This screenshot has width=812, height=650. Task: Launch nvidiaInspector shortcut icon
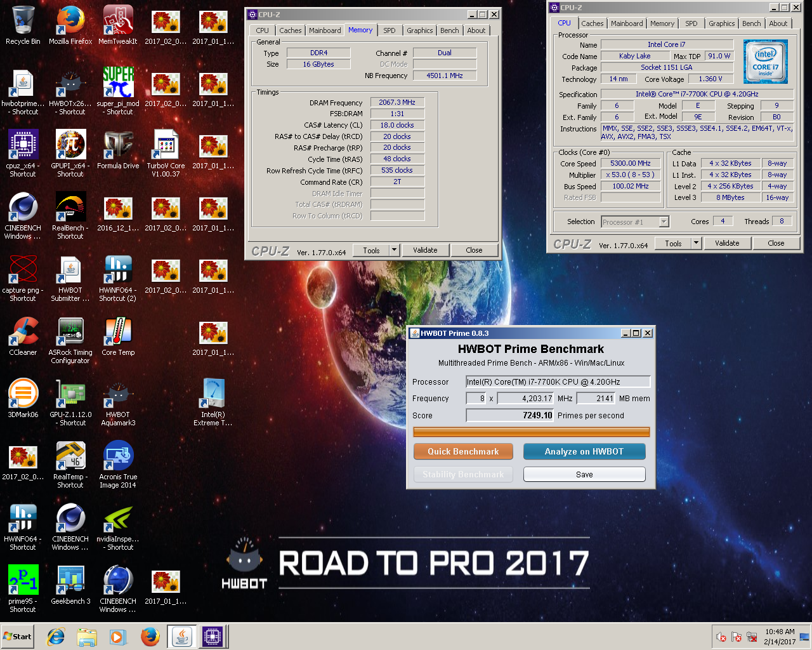[118, 527]
